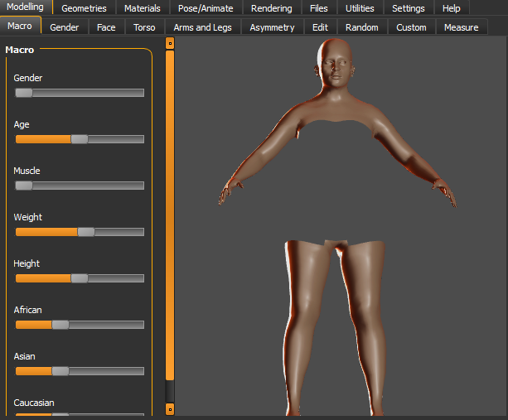Open the Settings tab

tap(408, 8)
